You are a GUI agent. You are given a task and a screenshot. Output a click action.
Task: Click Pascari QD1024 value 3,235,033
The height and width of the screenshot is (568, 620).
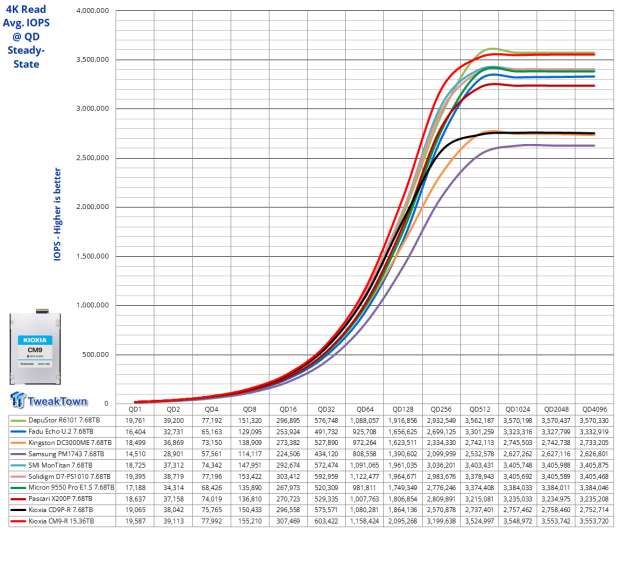[x=517, y=499]
